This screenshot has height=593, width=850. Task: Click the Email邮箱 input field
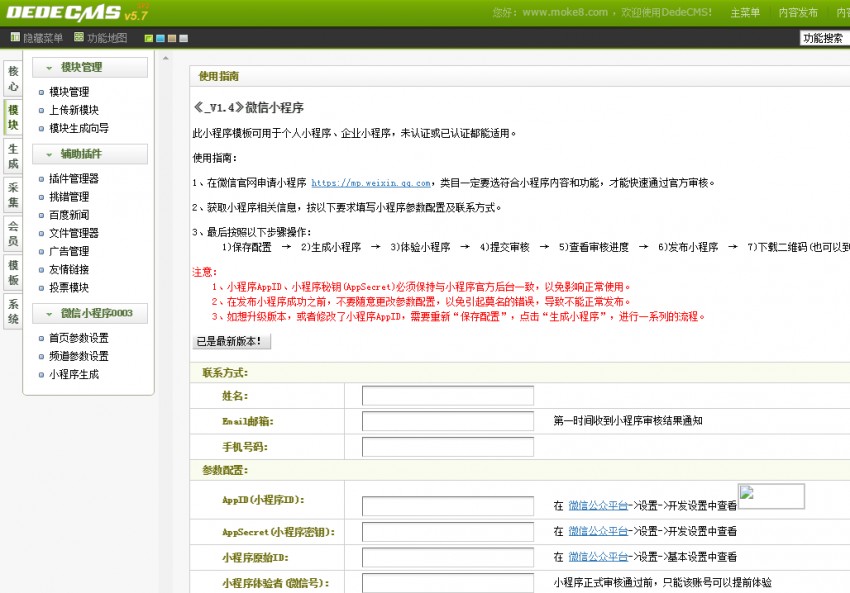click(447, 421)
